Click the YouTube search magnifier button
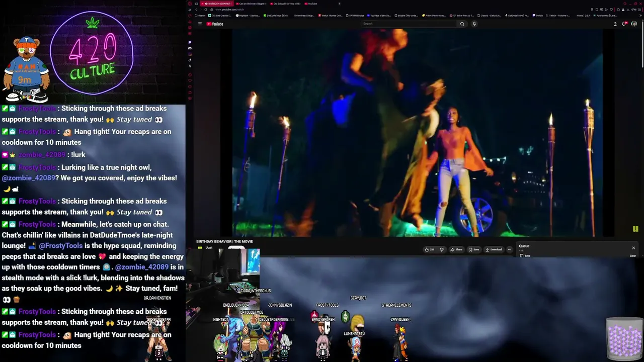Image resolution: width=644 pixels, height=362 pixels. click(x=462, y=24)
